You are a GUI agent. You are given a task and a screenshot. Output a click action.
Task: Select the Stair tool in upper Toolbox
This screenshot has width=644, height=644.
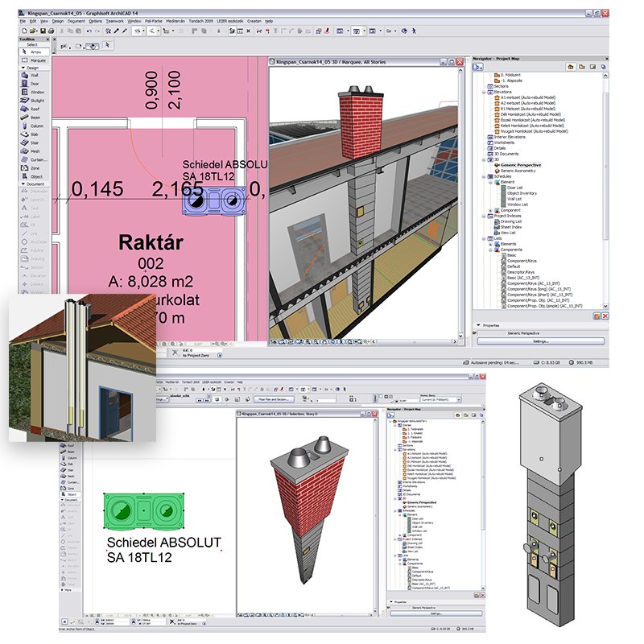(x=34, y=143)
